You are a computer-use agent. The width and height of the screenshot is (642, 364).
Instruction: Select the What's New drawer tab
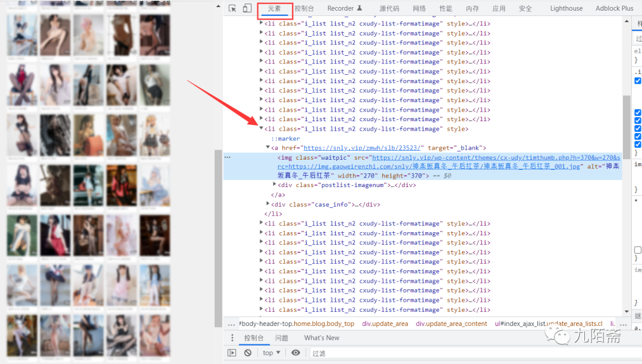pos(322,338)
